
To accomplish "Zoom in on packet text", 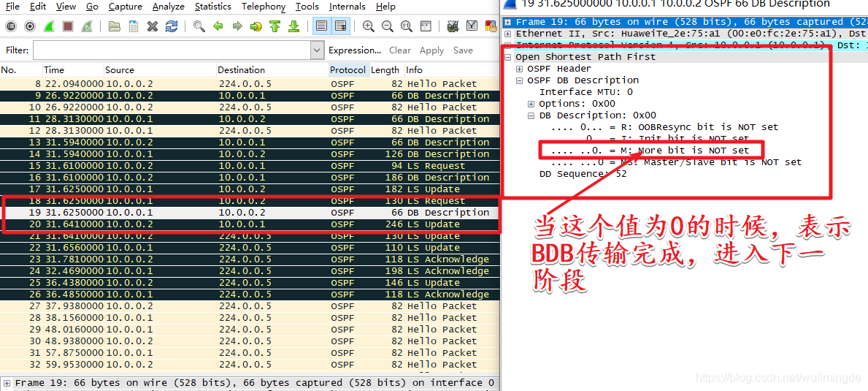I will (368, 26).
